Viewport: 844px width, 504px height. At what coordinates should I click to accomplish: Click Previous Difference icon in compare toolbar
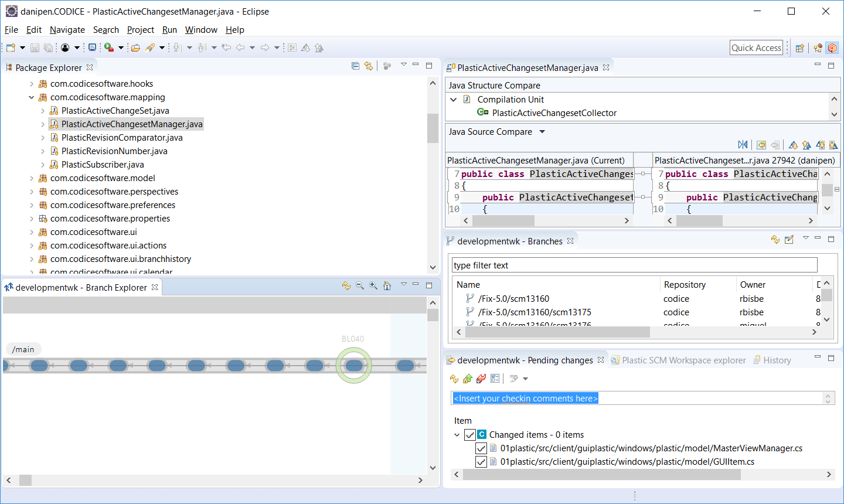tap(806, 145)
